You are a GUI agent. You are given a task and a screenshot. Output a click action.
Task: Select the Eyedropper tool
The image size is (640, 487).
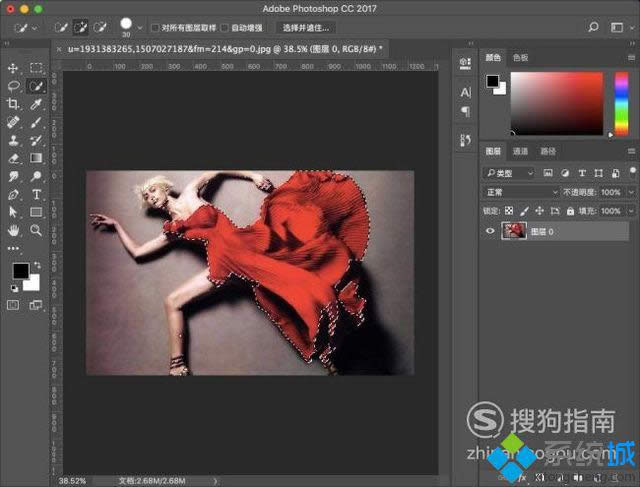36,104
